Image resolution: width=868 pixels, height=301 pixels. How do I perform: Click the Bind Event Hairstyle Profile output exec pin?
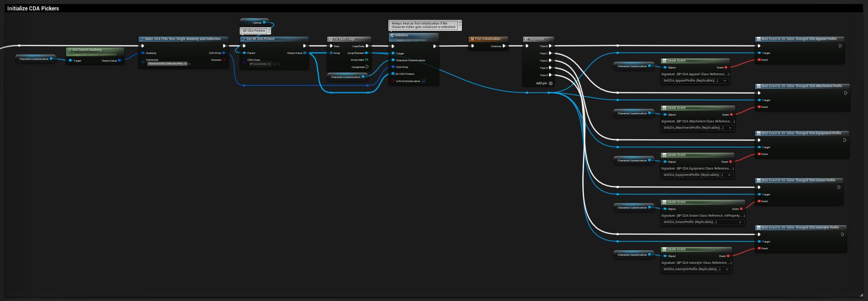843,234
